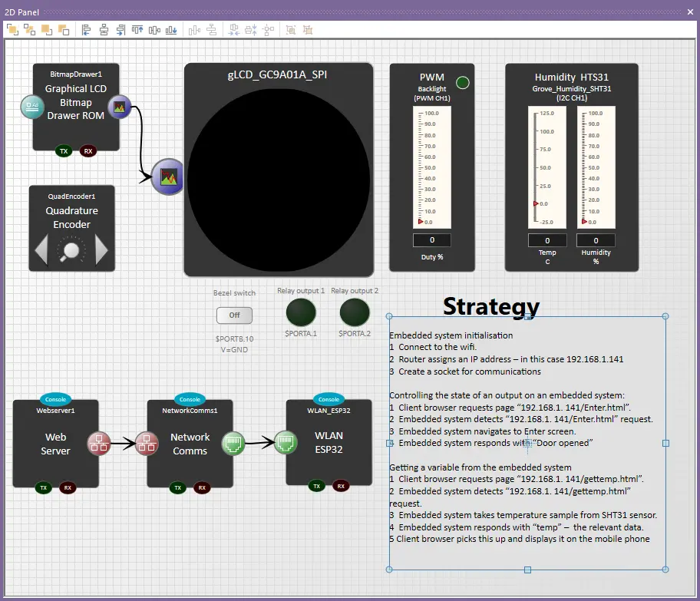Screen dimensions: 700x601
Task: Click the Align Top toolbar icon
Action: 137,30
